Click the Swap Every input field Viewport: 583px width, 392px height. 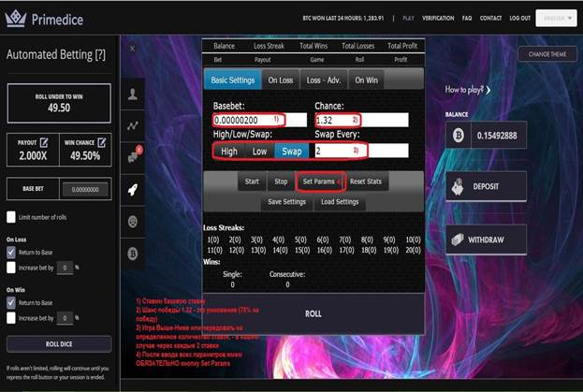coord(361,151)
